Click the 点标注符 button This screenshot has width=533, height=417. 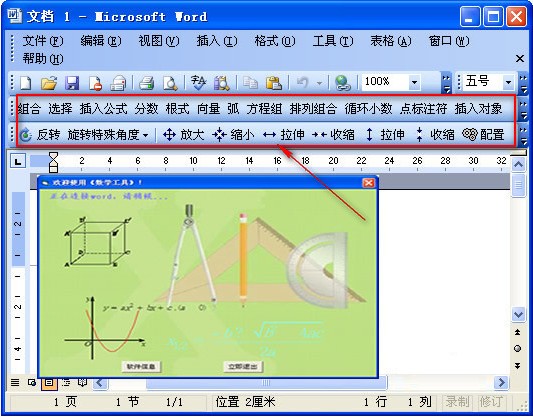423,109
